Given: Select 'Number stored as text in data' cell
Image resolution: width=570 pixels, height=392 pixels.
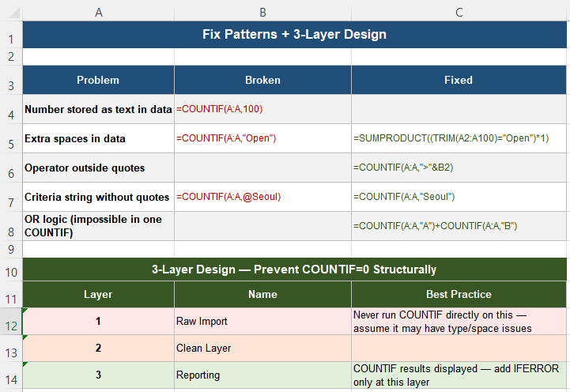Looking at the screenshot, I should [x=99, y=109].
